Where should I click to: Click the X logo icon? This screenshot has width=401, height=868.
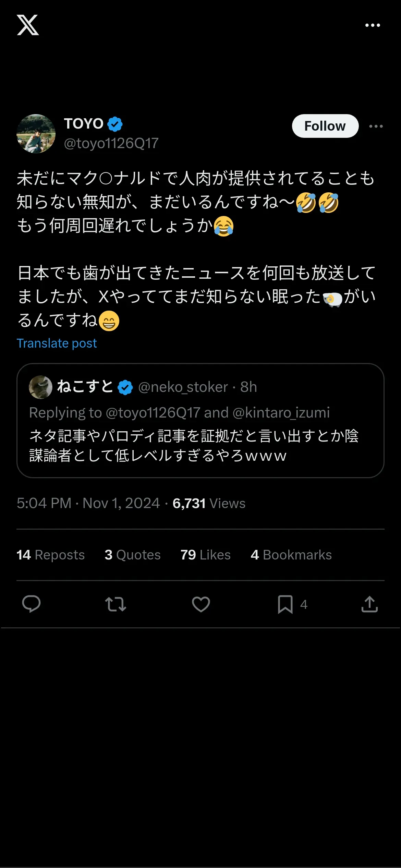coord(28,25)
